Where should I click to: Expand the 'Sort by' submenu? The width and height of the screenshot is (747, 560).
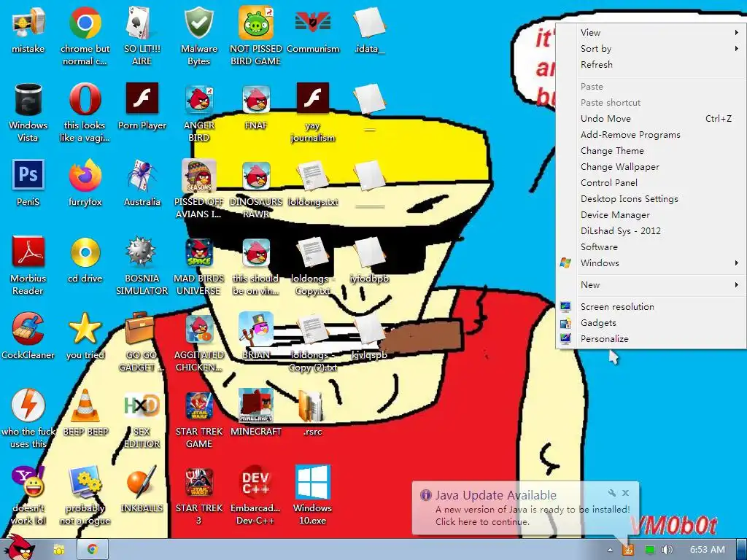[x=651, y=49]
